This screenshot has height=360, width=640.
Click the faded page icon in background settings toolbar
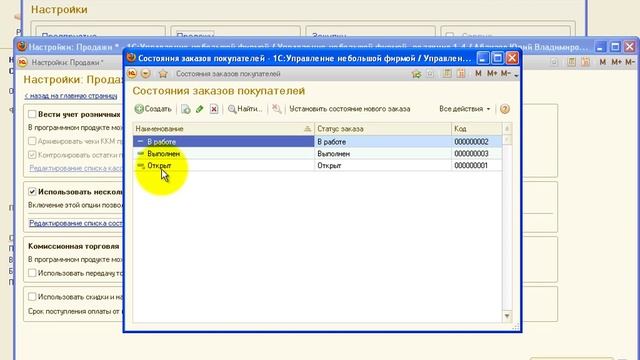554,62
